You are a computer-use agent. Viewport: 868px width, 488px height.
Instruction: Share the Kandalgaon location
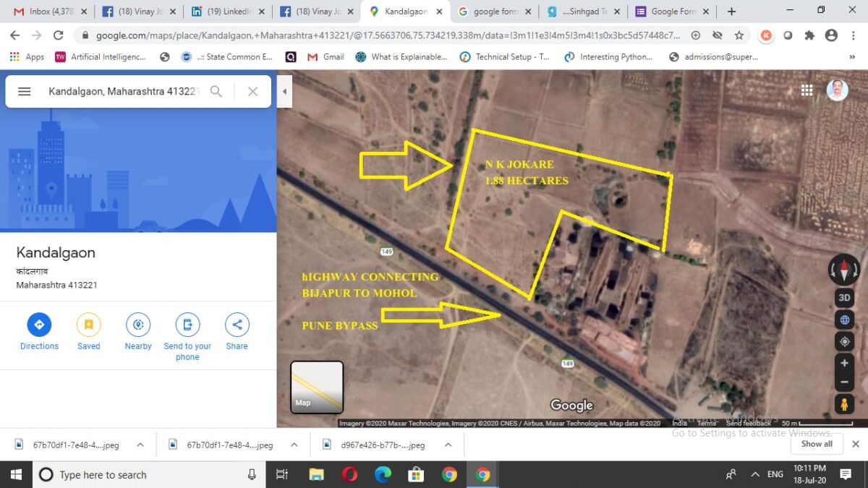[x=237, y=325]
